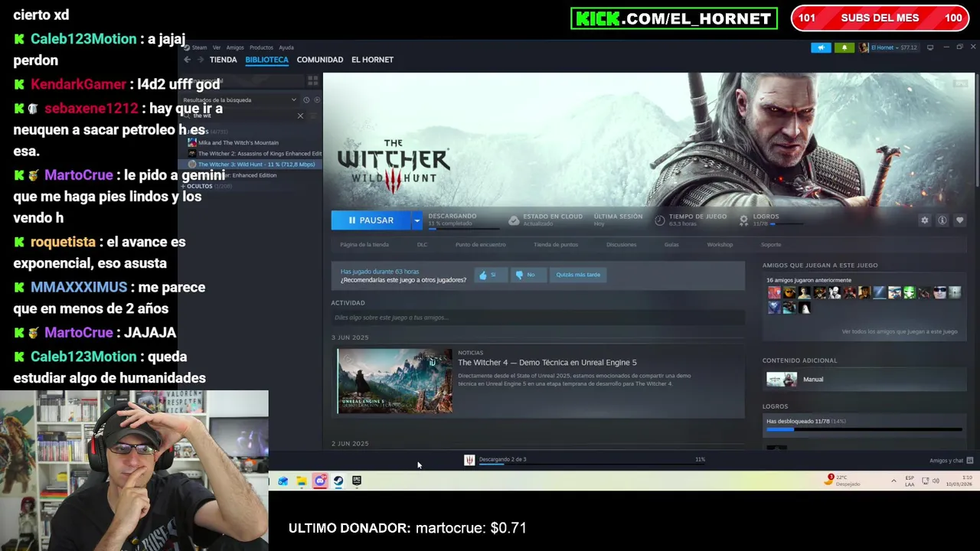Recommend game with thumbs-up Sí
This screenshot has width=980, height=551.
pyautogui.click(x=489, y=275)
